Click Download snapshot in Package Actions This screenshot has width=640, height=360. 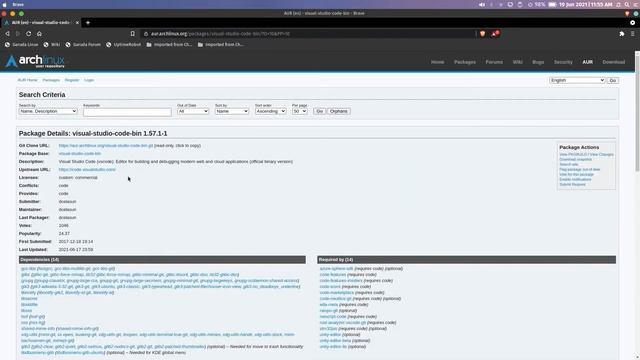click(x=575, y=160)
